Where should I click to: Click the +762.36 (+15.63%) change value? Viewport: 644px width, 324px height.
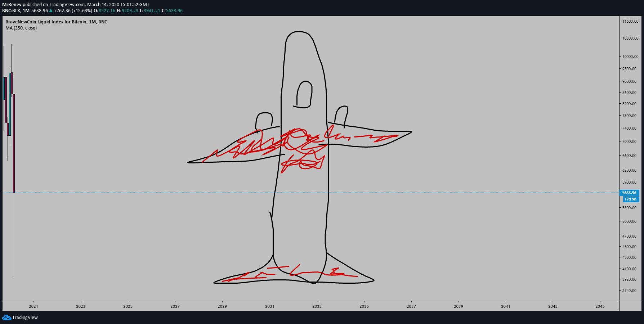[x=73, y=11]
